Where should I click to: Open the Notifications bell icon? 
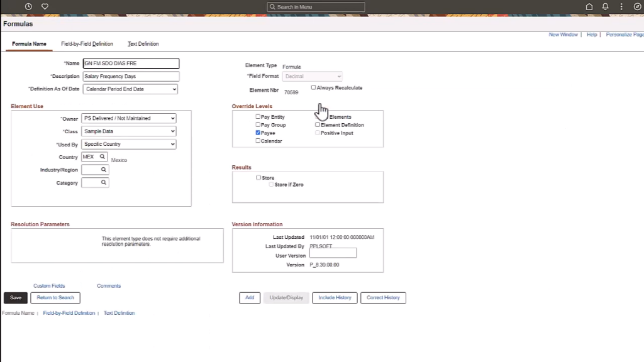(604, 6)
